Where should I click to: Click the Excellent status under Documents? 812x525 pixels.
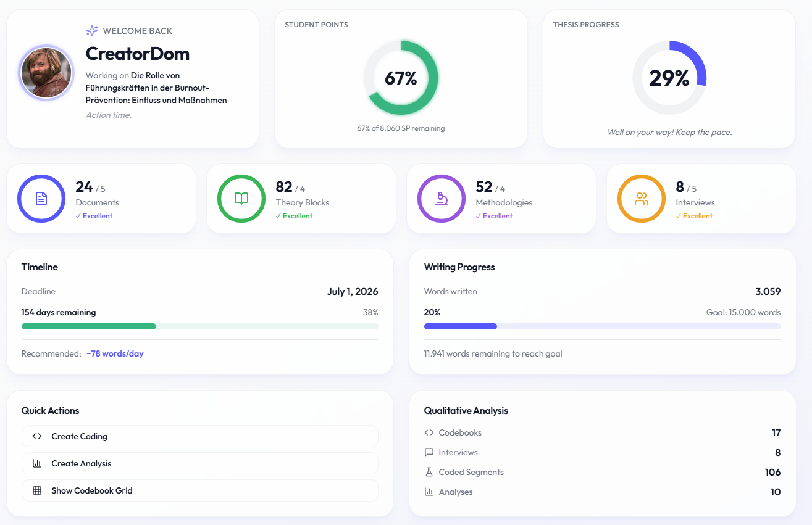94,215
